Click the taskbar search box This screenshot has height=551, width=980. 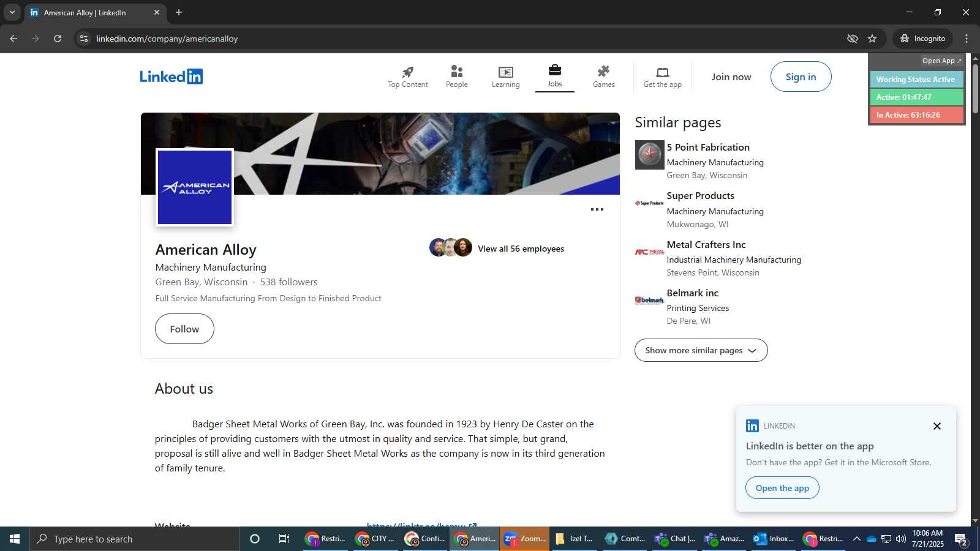pos(135,539)
